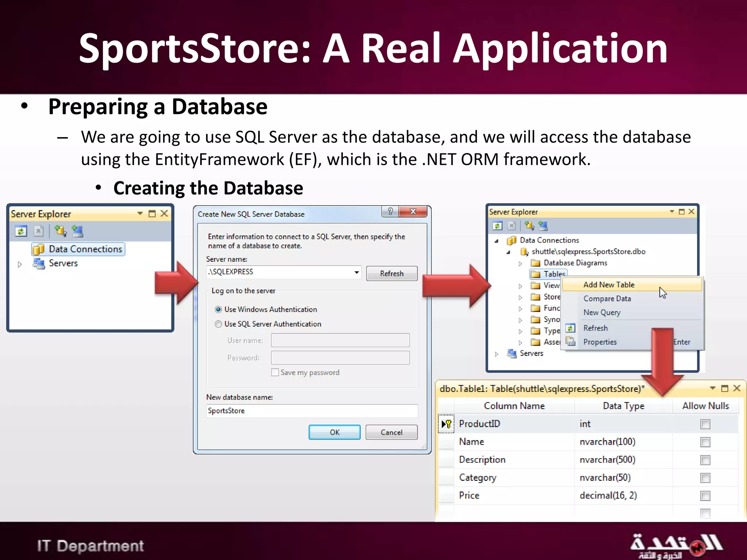747x560 pixels.
Task: Click the help question mark in dialog title bar
Action: tap(390, 211)
